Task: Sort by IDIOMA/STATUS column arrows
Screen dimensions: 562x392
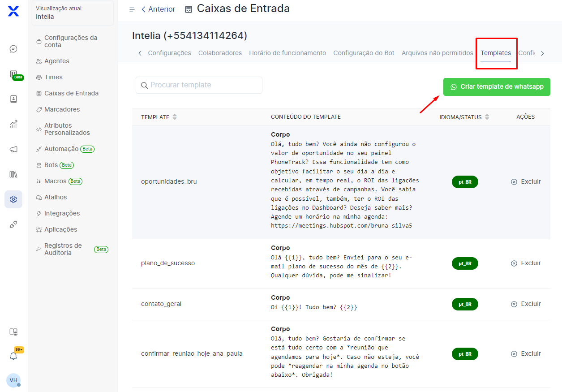Action: [487, 117]
